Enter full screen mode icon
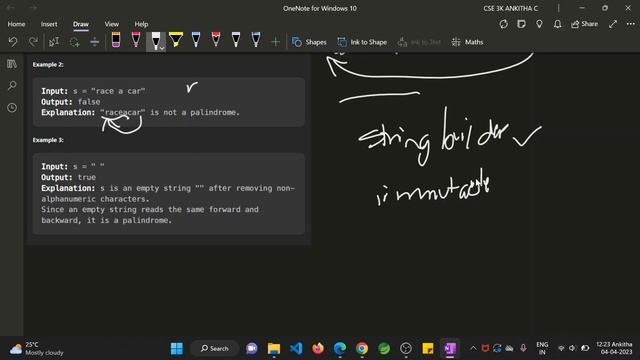Screen dimensions: 640x360 (x=613, y=24)
